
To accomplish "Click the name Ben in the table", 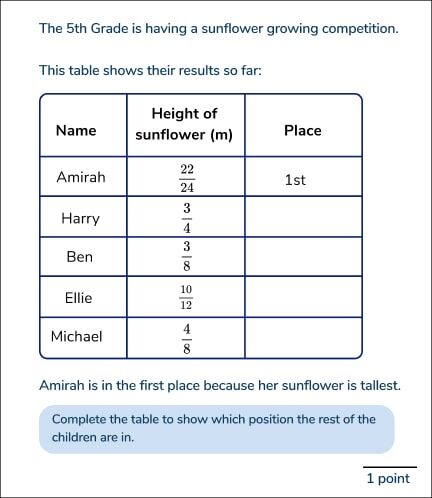I will click(79, 257).
